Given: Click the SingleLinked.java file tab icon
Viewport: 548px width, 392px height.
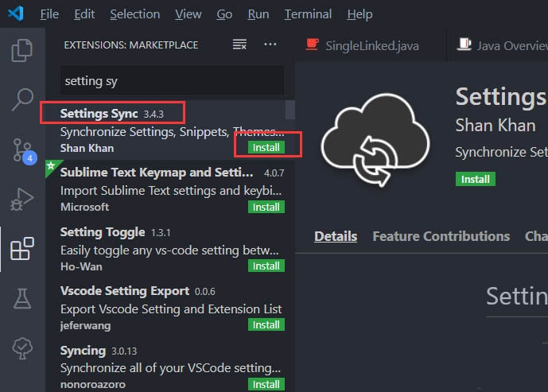Looking at the screenshot, I should 312,45.
